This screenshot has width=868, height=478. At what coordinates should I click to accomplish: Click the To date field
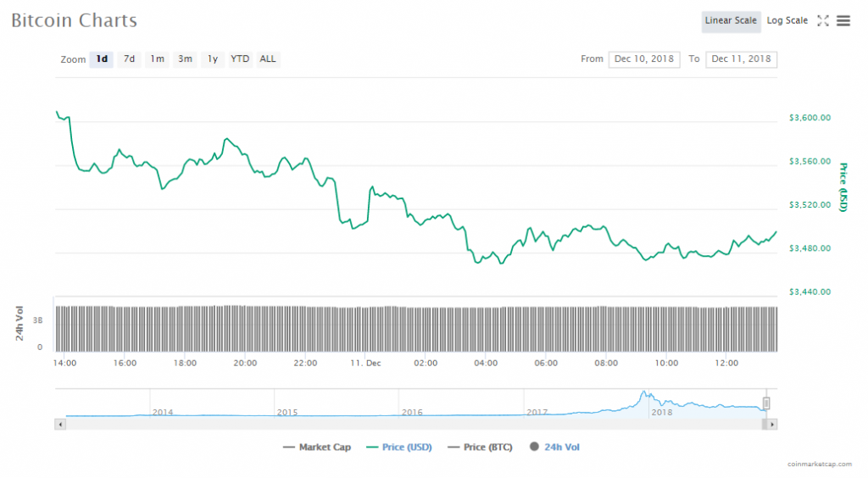coord(741,59)
